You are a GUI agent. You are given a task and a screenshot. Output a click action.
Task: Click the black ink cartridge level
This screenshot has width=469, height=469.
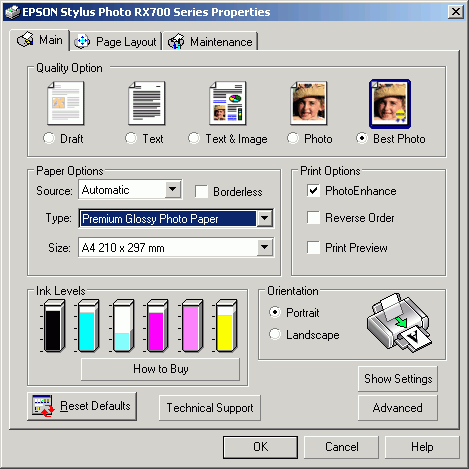[54, 326]
